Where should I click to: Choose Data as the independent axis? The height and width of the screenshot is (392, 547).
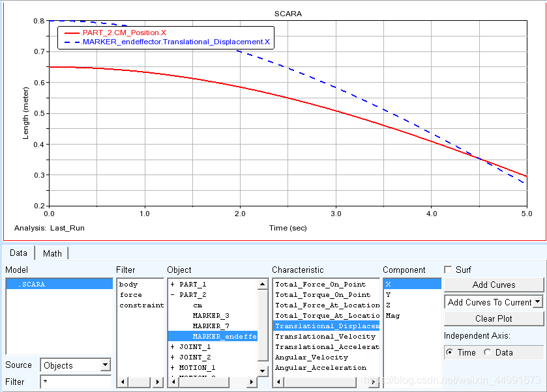tap(488, 352)
